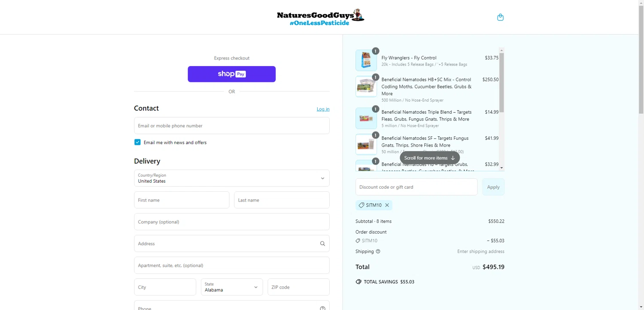Viewport: 644px width, 310px height.
Task: Focus the ZIP code field
Action: 298,287
